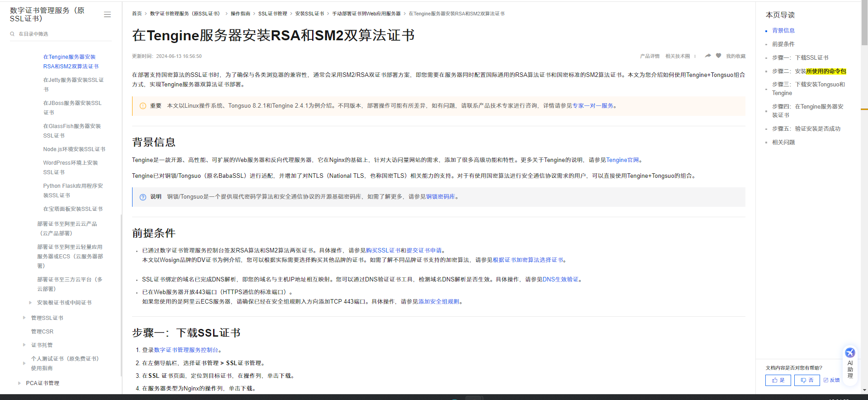868x400 pixels.
Task: Expand the 个人测试证书 tree node
Action: coord(24,363)
